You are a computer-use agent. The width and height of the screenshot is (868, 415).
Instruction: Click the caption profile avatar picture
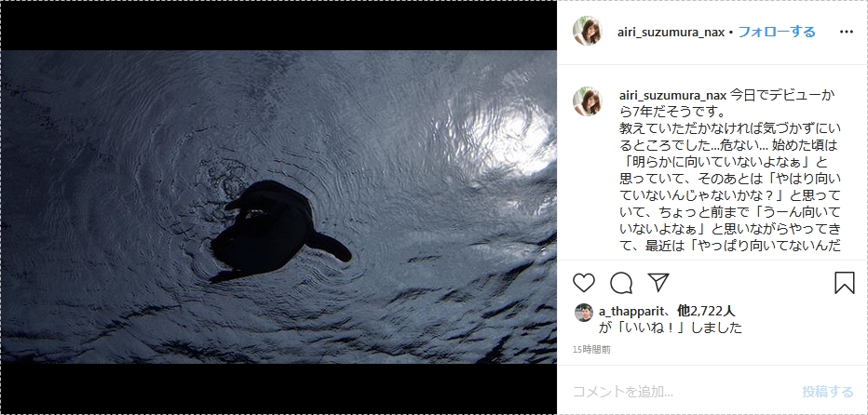(588, 101)
